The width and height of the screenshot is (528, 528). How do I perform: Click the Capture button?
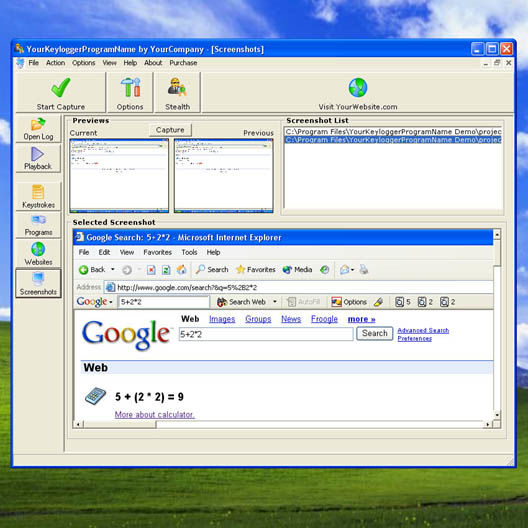[x=170, y=130]
